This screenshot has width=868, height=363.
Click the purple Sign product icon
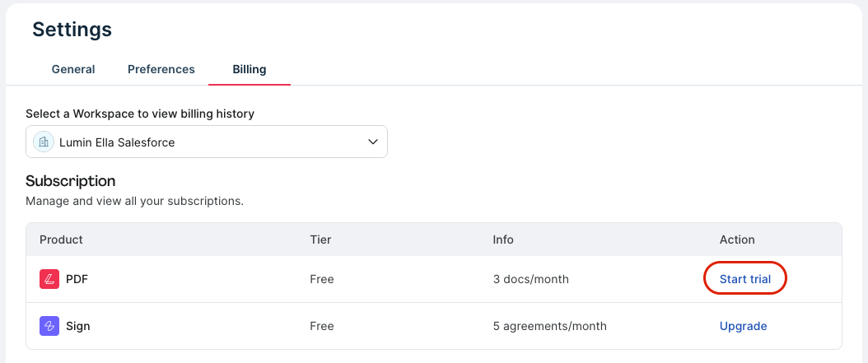point(49,326)
